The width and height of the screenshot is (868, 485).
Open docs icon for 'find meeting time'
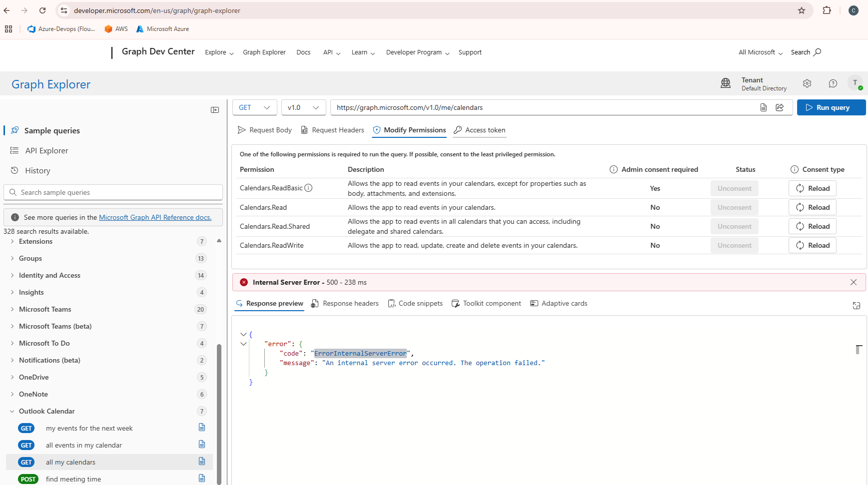[x=202, y=478]
